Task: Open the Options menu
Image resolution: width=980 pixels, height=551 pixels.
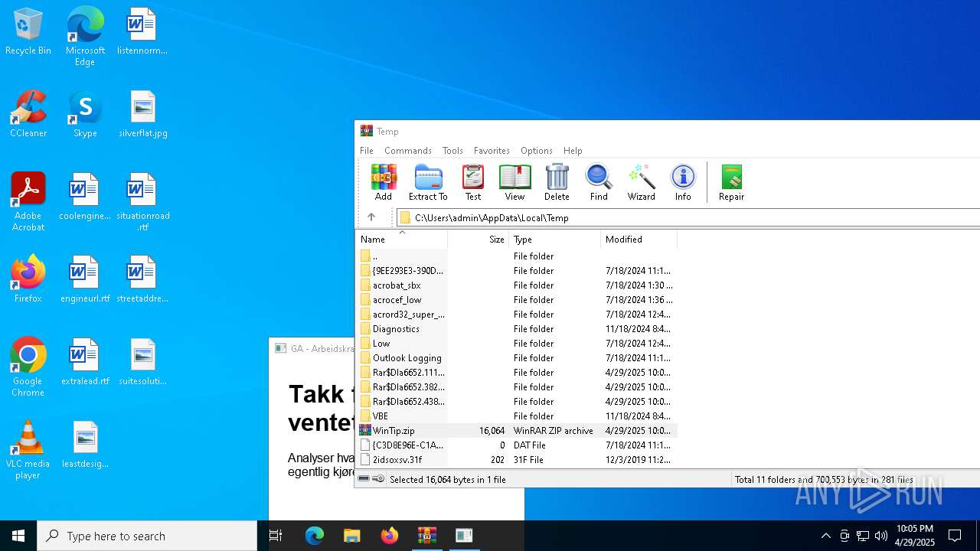Action: point(536,151)
